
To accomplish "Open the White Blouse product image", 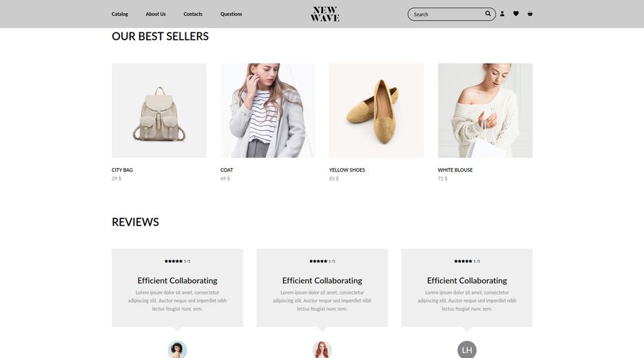I will click(485, 110).
